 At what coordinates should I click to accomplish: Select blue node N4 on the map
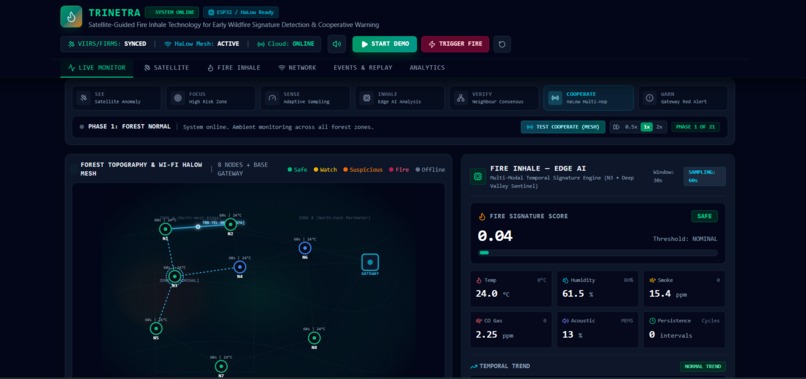pos(240,267)
